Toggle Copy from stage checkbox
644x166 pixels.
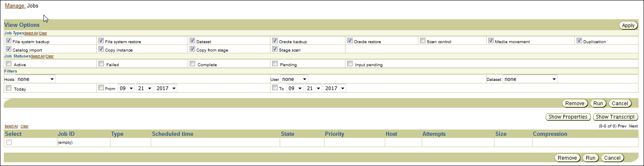pyautogui.click(x=192, y=49)
